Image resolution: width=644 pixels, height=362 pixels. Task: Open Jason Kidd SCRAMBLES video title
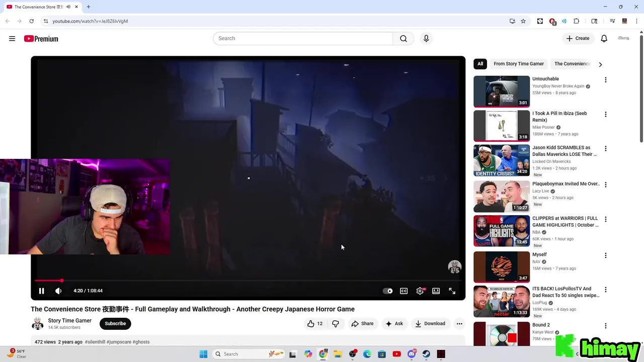point(565,151)
